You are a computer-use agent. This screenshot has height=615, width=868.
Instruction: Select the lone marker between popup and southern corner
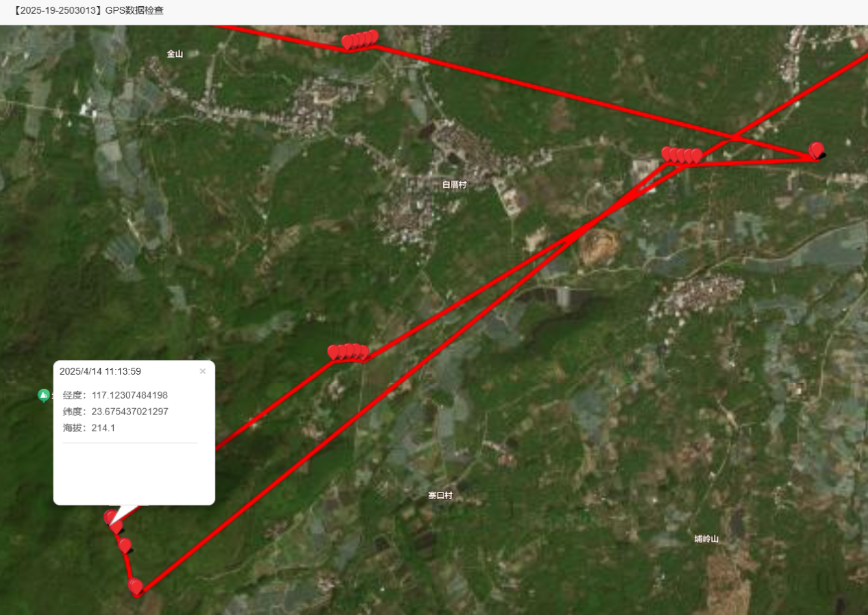tap(125, 545)
